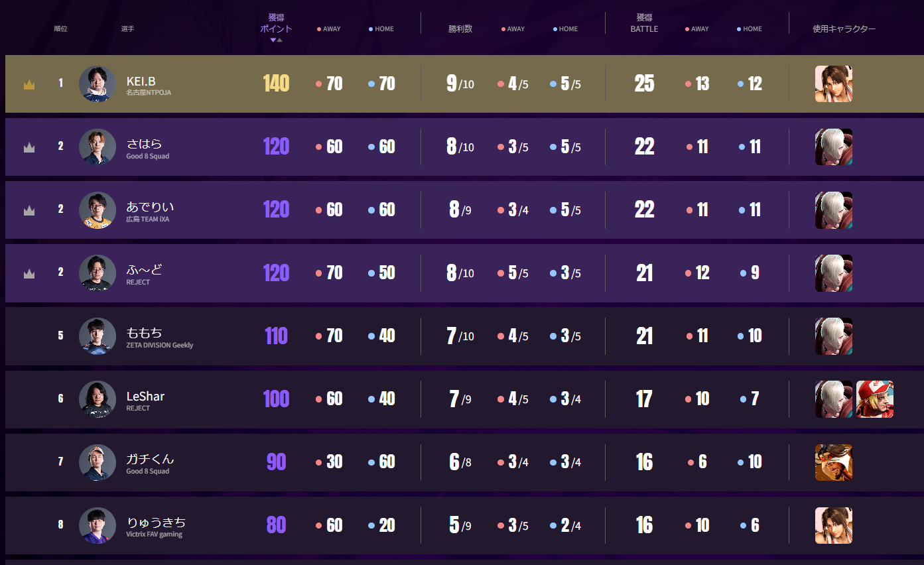Click the 使用キャラクター column header
The height and width of the screenshot is (565, 924).
(x=844, y=29)
